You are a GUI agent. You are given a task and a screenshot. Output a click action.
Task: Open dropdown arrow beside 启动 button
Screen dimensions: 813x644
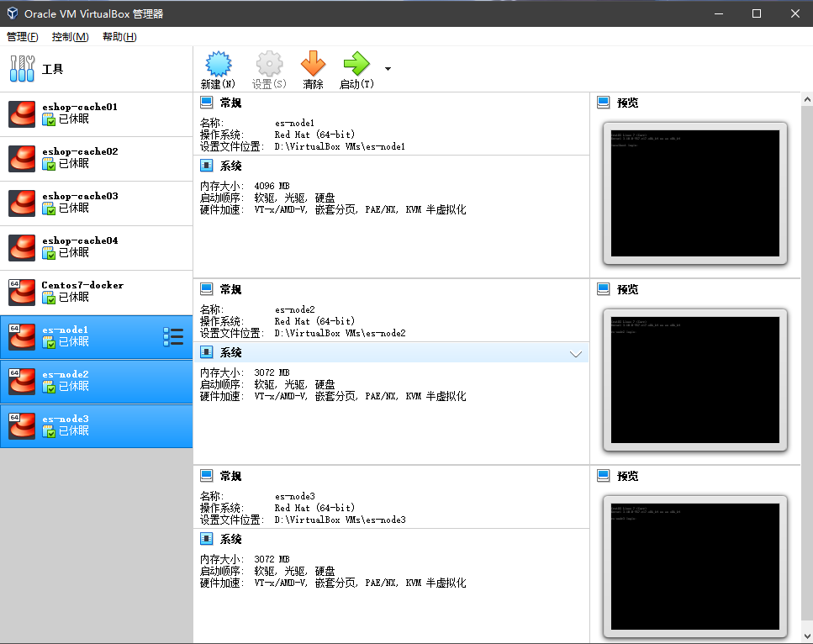click(x=388, y=68)
